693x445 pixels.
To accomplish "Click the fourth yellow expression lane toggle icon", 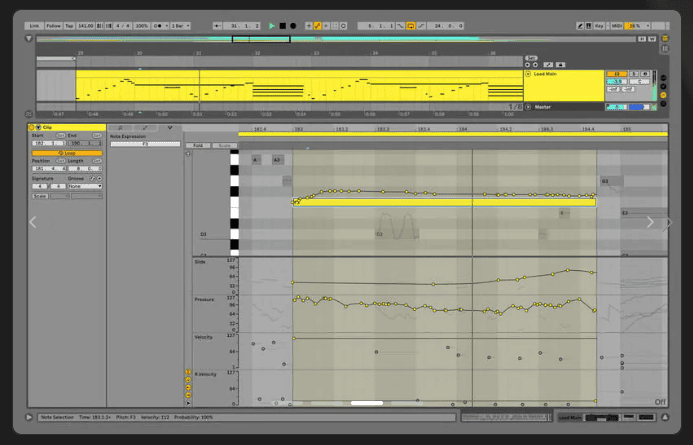I will tap(188, 395).
